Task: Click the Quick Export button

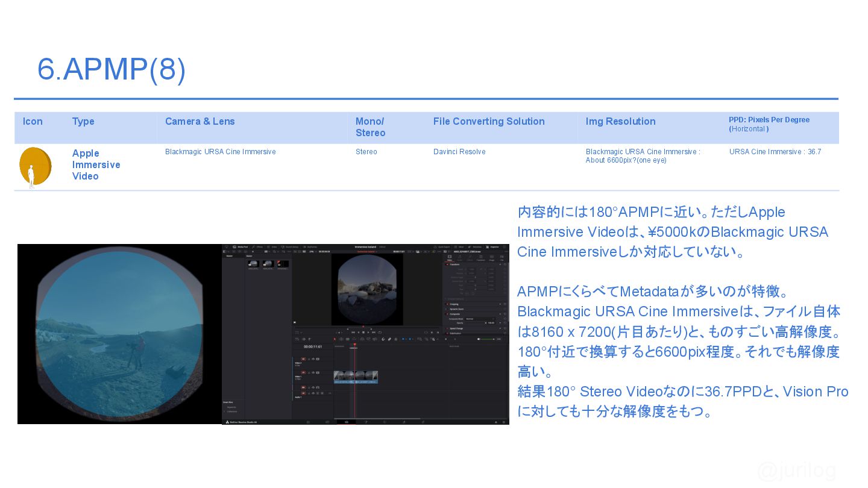Action: coord(442,247)
